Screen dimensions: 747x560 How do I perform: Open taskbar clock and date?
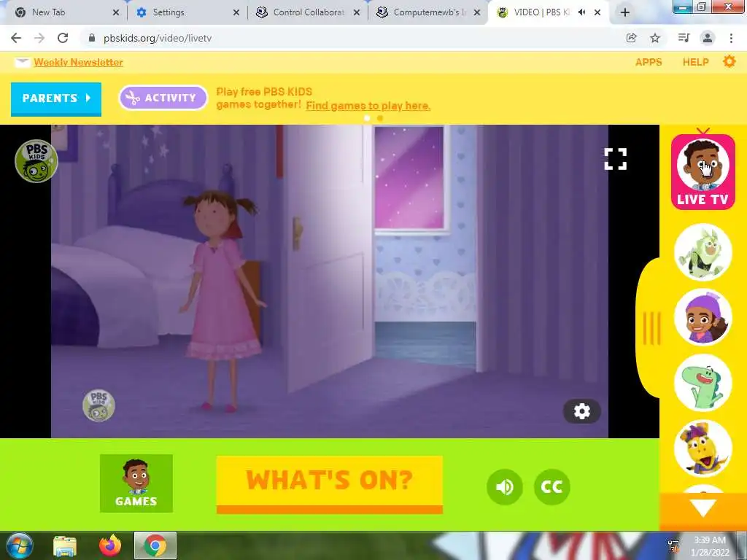710,546
